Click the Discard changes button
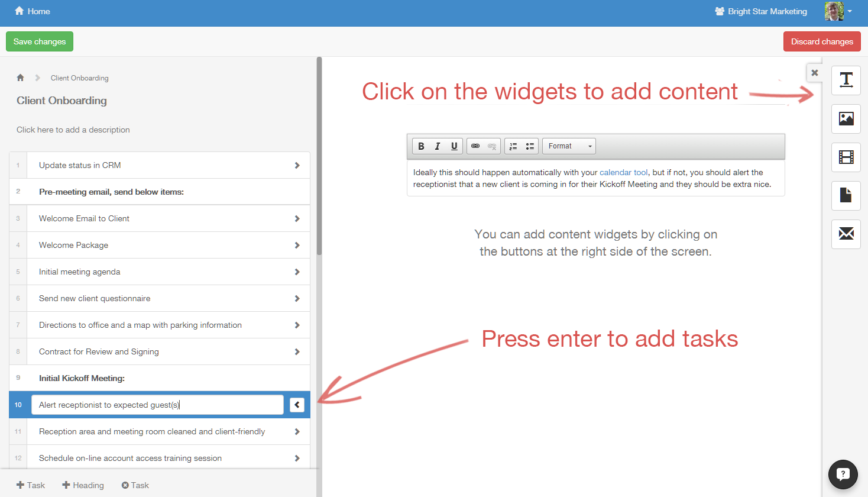The width and height of the screenshot is (868, 497). coord(821,41)
